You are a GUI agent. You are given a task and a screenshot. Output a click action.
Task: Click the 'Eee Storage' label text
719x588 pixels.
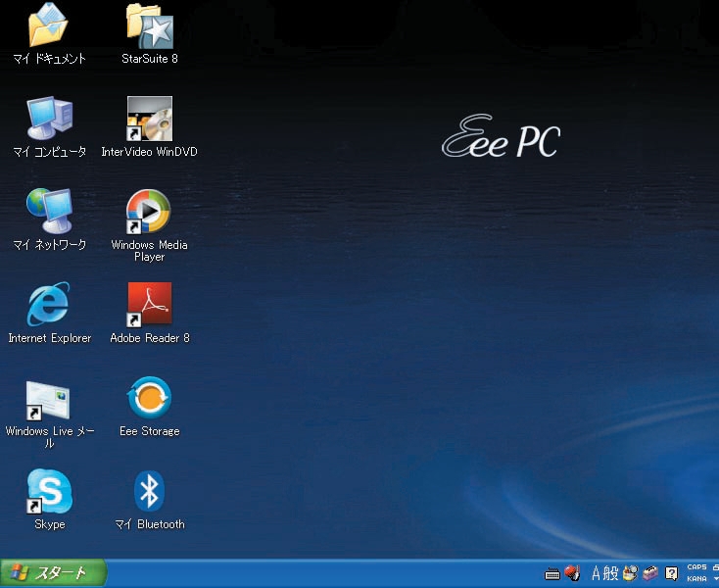pyautogui.click(x=150, y=431)
